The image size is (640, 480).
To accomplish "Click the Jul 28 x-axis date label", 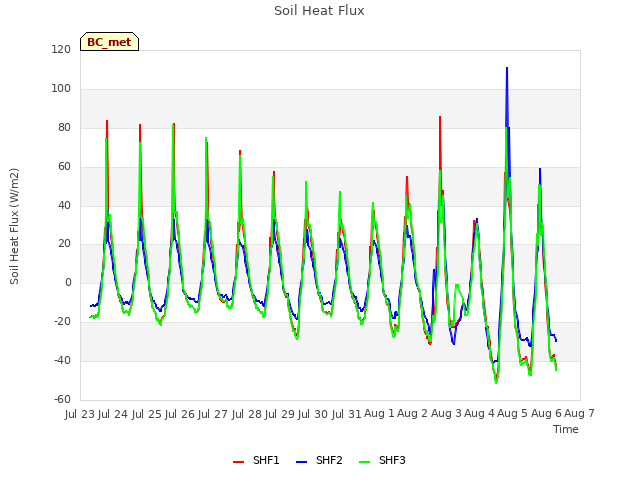I will point(247,414).
